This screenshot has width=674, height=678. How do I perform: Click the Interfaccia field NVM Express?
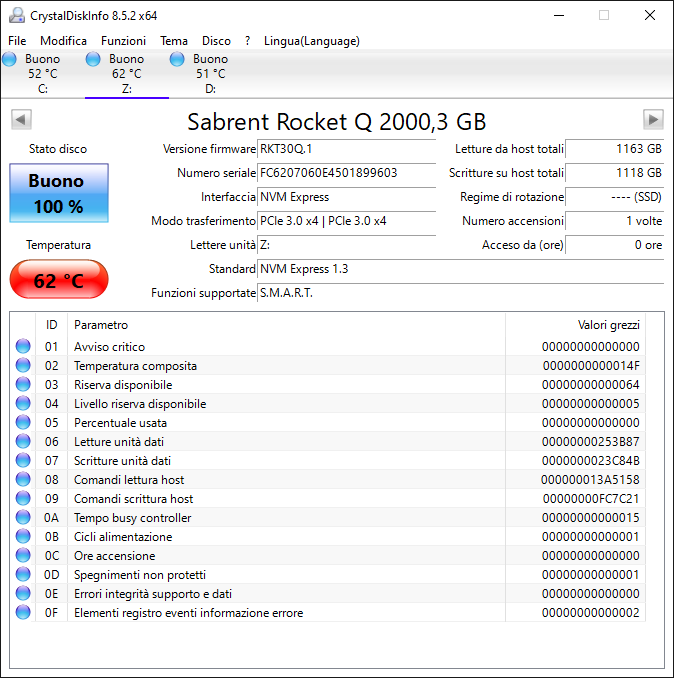pos(347,197)
